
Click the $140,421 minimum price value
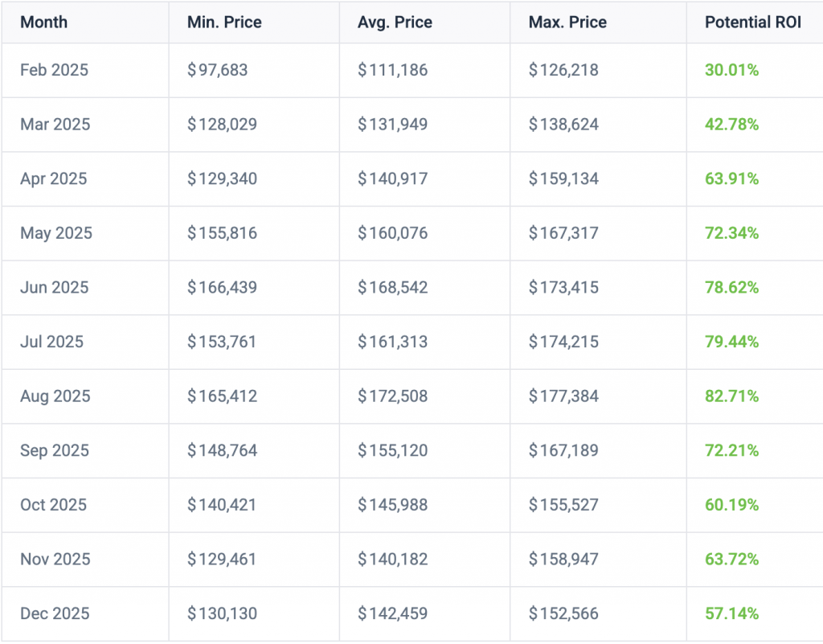click(x=222, y=504)
